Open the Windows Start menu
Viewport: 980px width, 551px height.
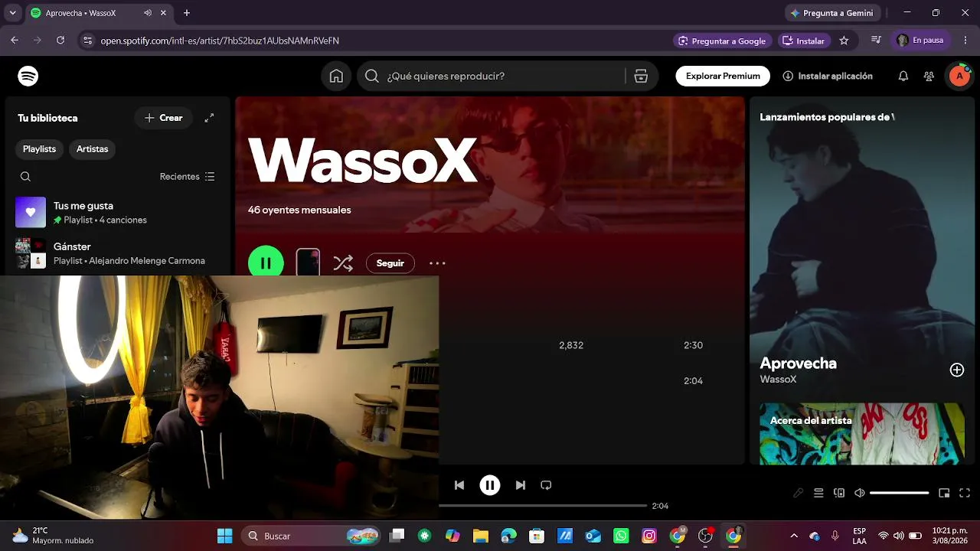224,536
